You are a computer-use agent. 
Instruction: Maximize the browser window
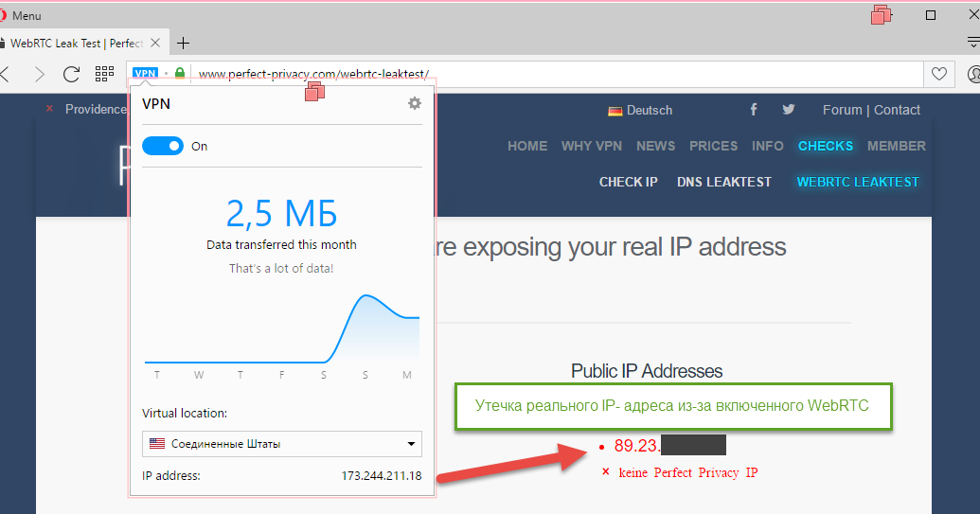point(931,15)
